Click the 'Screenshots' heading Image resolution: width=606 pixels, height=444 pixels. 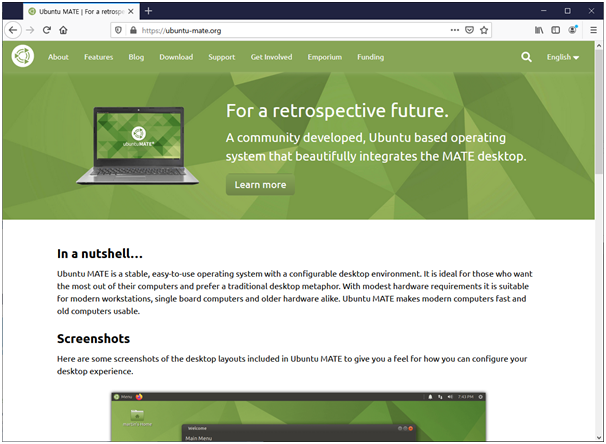94,339
